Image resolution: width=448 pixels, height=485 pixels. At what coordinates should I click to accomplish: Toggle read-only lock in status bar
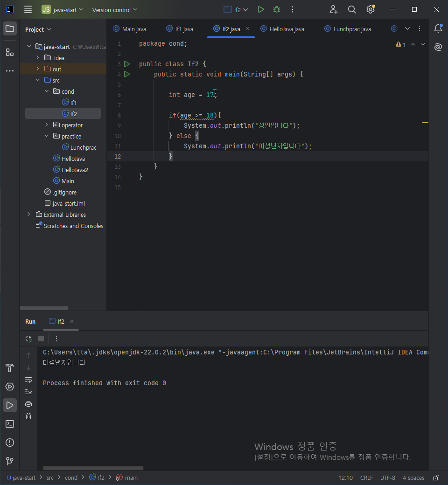(x=436, y=478)
